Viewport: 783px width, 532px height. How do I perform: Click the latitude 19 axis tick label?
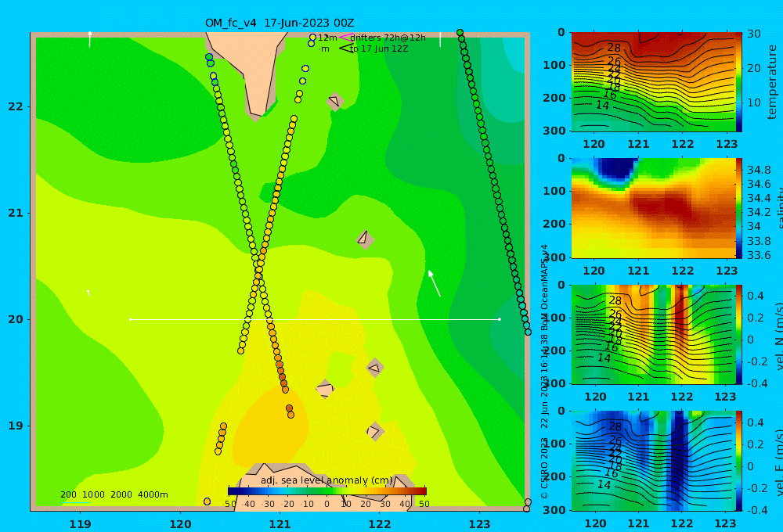(16, 426)
